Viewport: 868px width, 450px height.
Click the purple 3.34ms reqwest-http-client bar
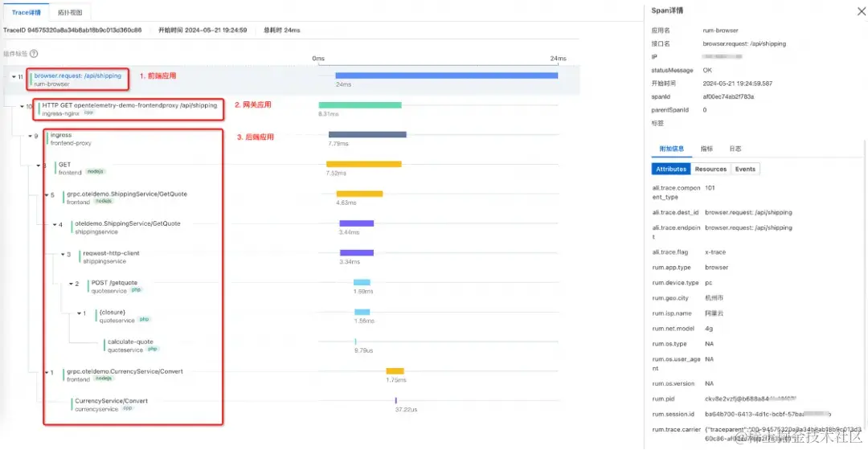pyautogui.click(x=357, y=252)
